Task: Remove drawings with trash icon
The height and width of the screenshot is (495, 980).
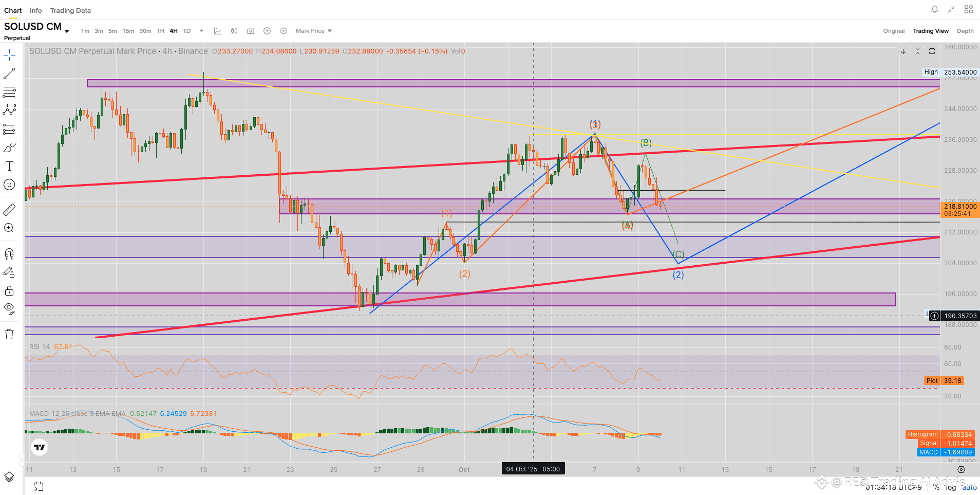Action: (9, 334)
